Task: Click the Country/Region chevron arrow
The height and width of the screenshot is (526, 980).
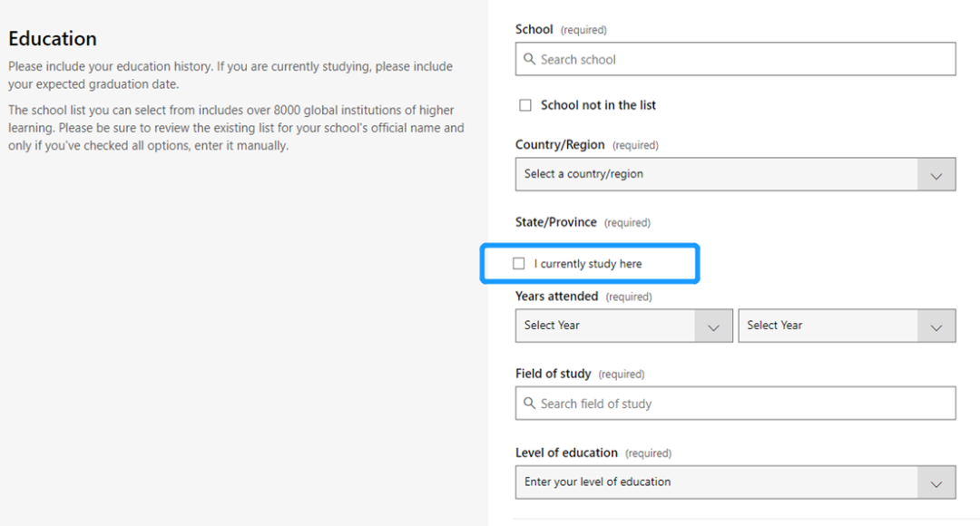Action: pos(936,175)
